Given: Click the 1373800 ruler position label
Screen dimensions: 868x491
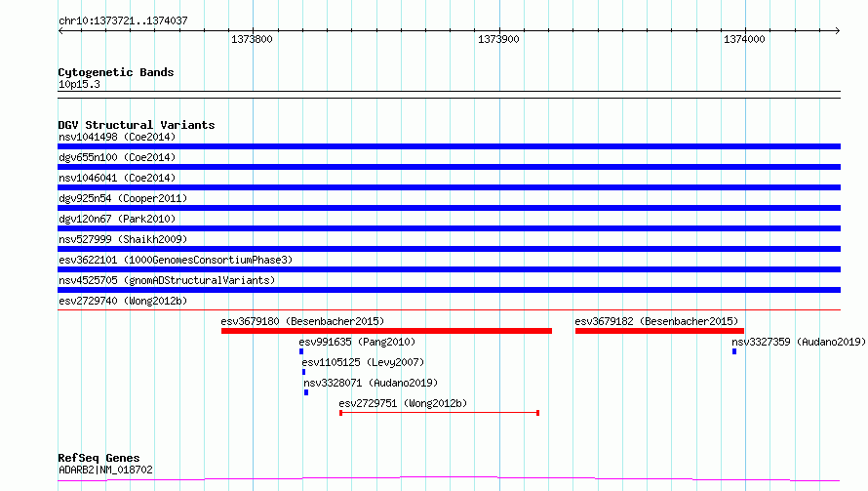Looking at the screenshot, I should click(252, 39).
